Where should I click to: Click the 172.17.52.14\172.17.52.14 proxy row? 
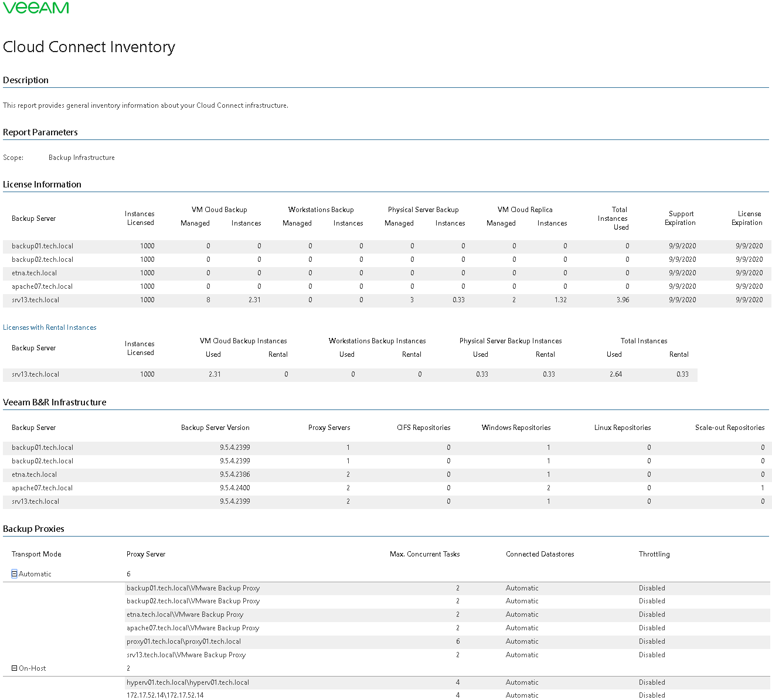click(447, 695)
